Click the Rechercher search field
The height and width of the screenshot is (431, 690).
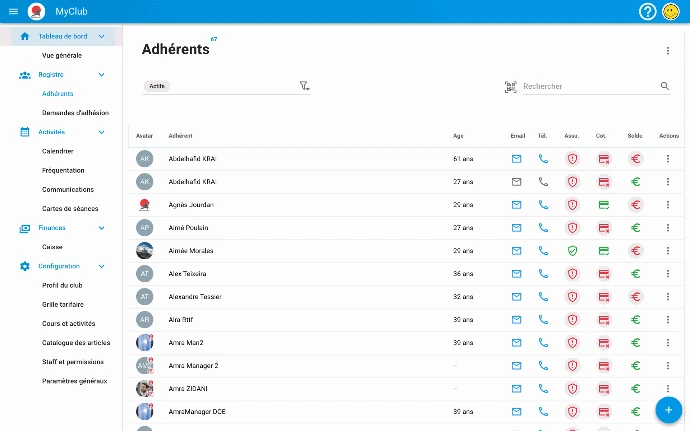tap(590, 87)
